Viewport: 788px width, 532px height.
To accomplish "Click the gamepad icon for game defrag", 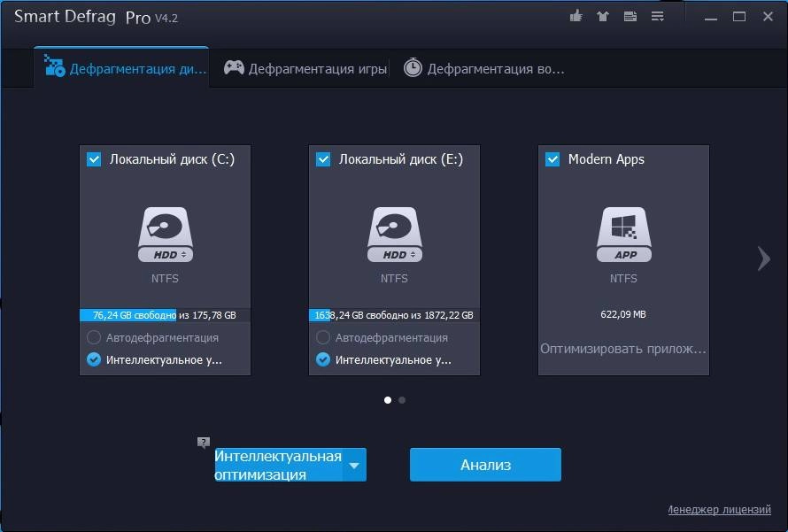I will [234, 67].
